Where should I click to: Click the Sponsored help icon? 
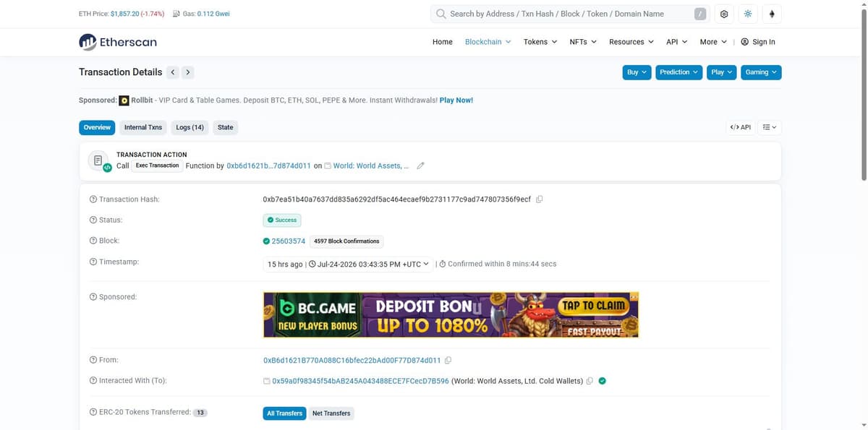[93, 297]
